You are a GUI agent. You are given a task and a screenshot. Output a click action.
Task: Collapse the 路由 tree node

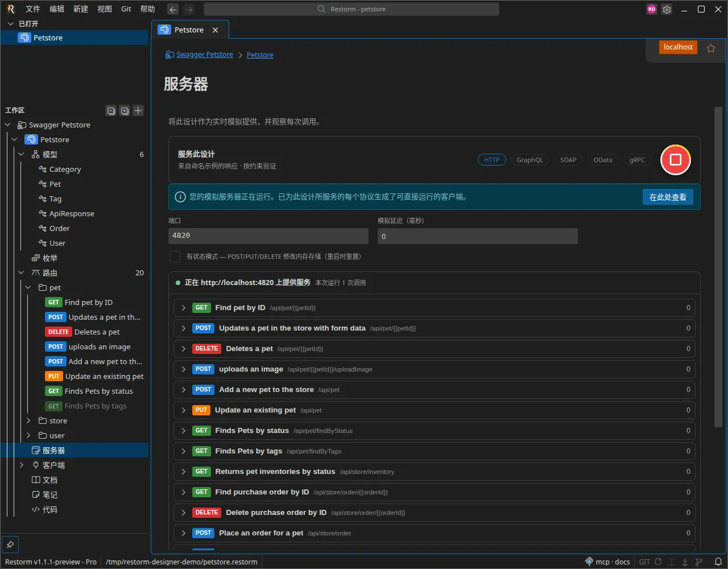point(21,273)
